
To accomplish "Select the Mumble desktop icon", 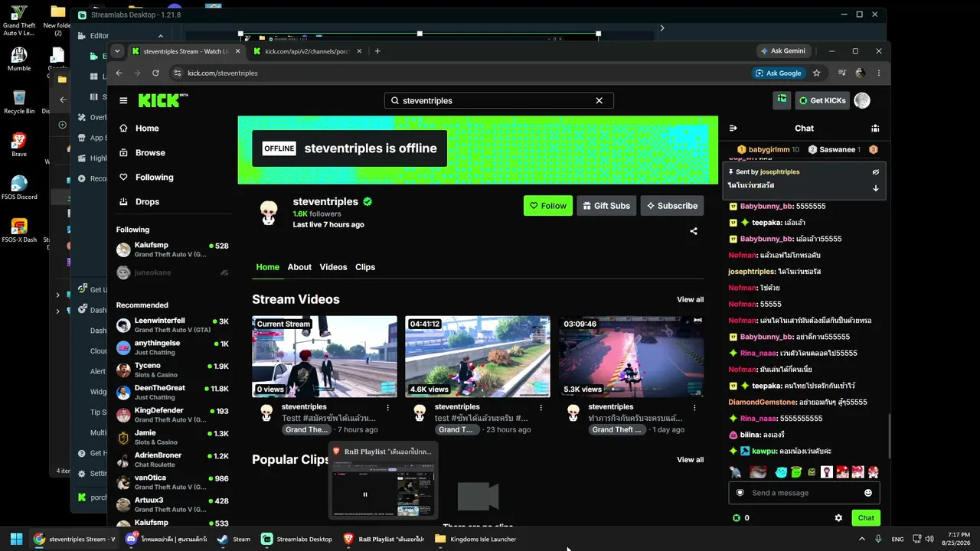I will point(19,59).
